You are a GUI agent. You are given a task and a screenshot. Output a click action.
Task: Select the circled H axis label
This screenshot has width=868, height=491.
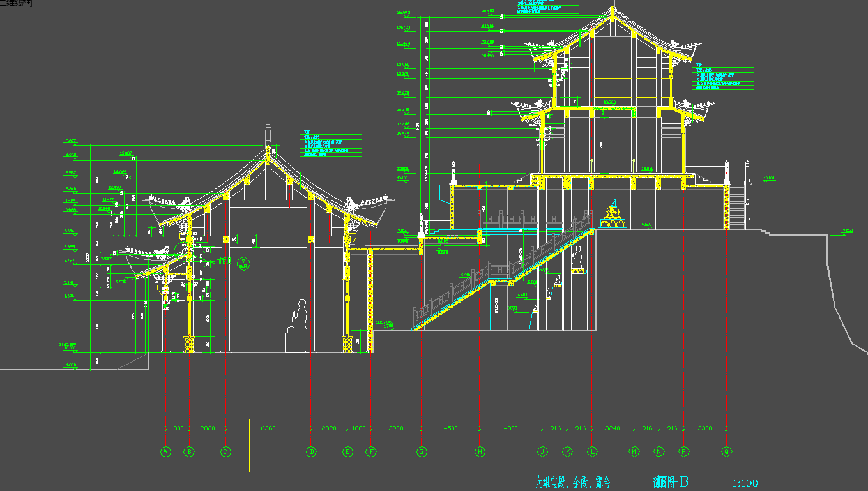tap(480, 452)
